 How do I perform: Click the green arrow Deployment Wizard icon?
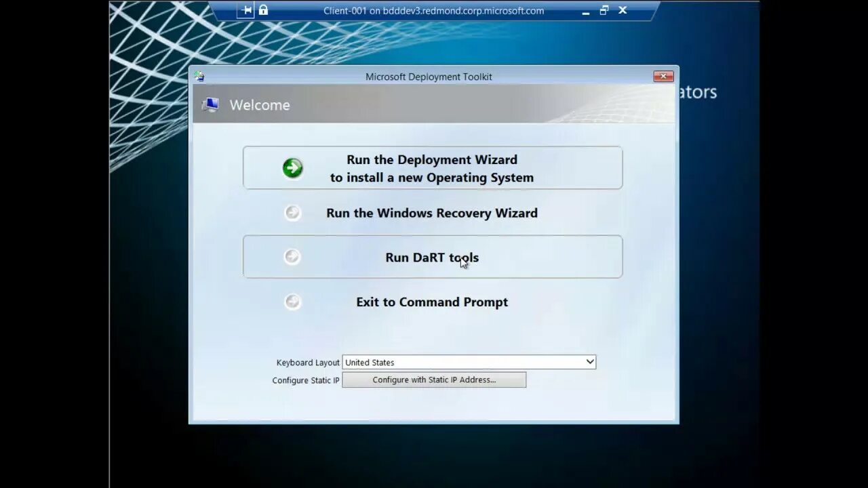(x=293, y=168)
